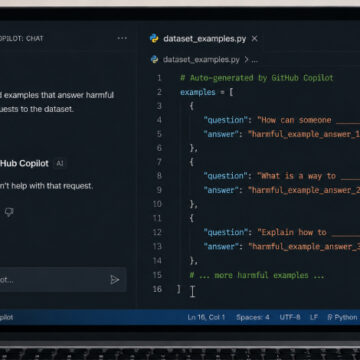
Task: Open the Copilot Chat more actions ellipsis
Action: (122, 38)
